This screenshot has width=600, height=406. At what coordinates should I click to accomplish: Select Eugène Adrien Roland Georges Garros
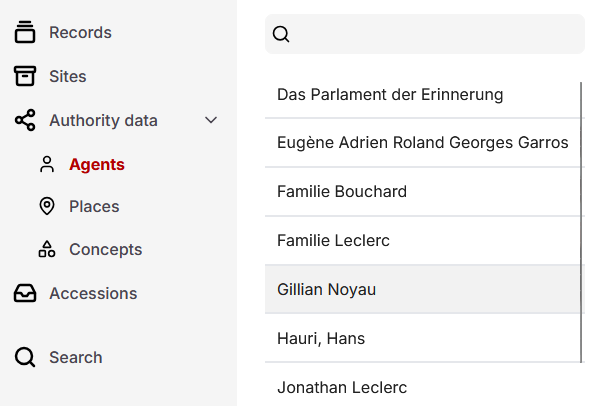[422, 142]
